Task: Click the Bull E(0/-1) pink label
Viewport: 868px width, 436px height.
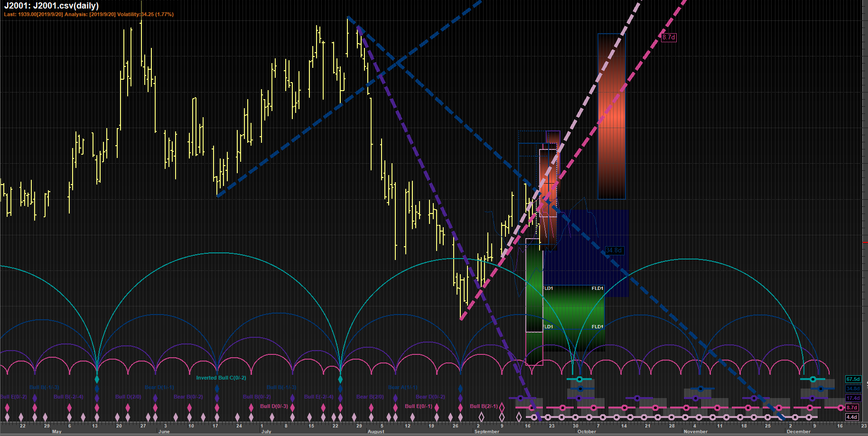Action: pos(419,406)
